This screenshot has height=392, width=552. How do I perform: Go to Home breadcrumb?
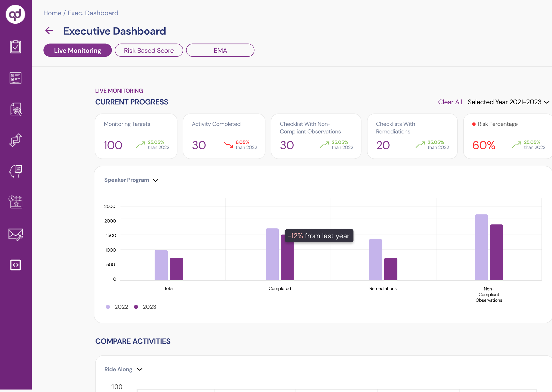point(52,13)
